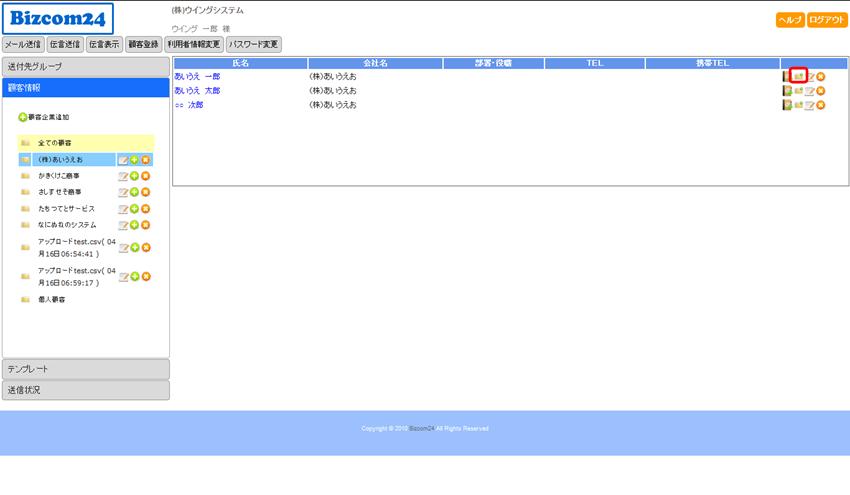Viewport: 850px width, 495px height.
Task: Open the 顧客登録 menu item
Action: click(143, 44)
